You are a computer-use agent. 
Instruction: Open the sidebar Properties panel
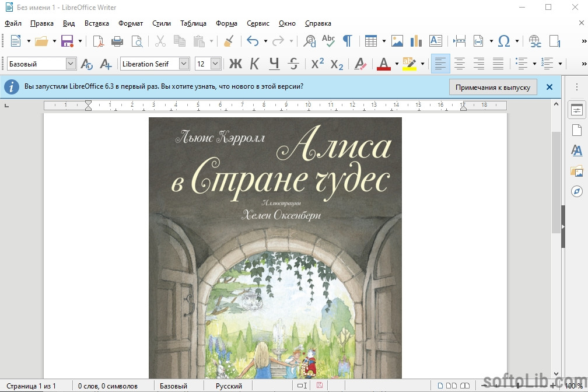(x=577, y=110)
